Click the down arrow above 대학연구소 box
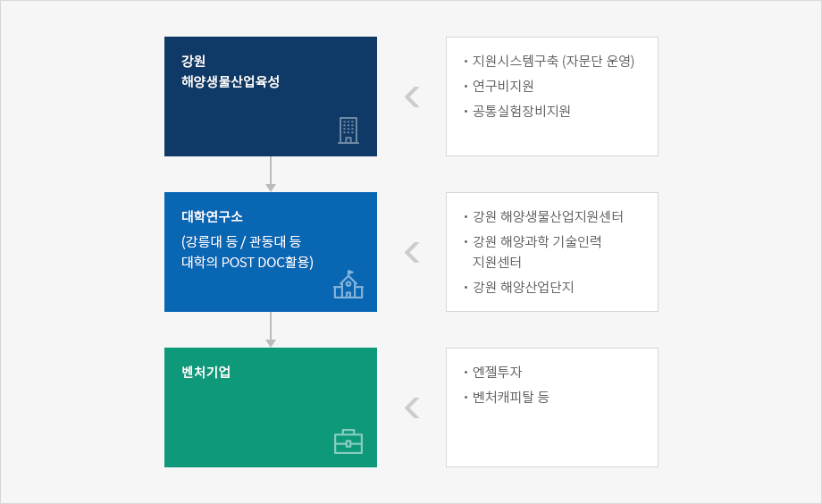 271,174
